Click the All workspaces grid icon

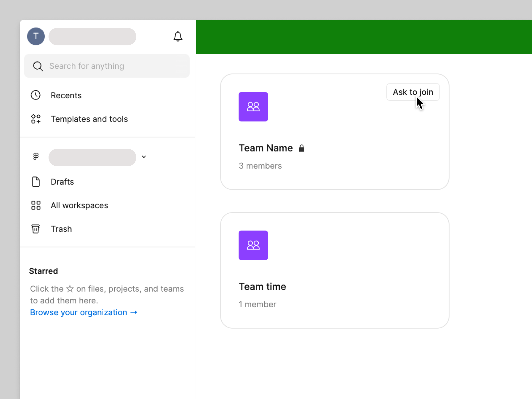tap(36, 205)
